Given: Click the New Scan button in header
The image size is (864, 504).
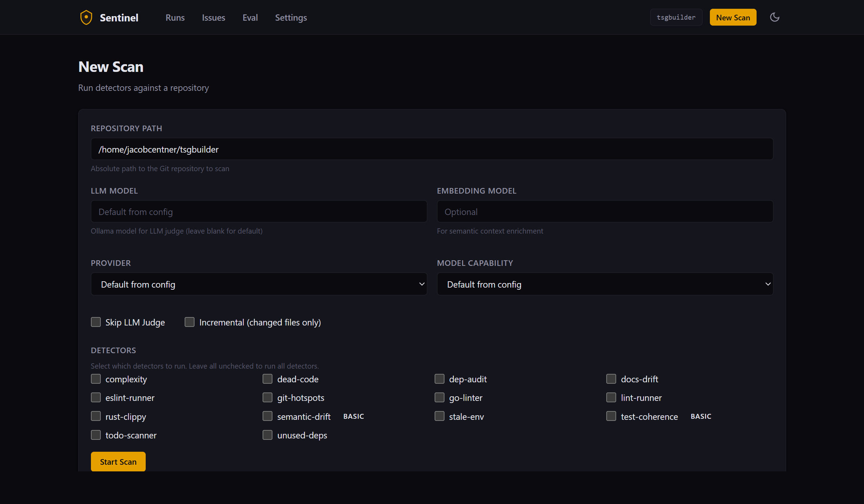Looking at the screenshot, I should tap(733, 17).
